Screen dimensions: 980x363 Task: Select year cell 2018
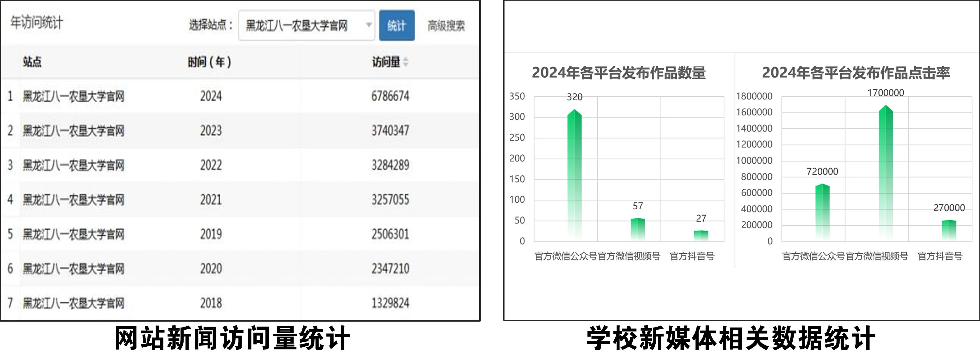click(211, 303)
